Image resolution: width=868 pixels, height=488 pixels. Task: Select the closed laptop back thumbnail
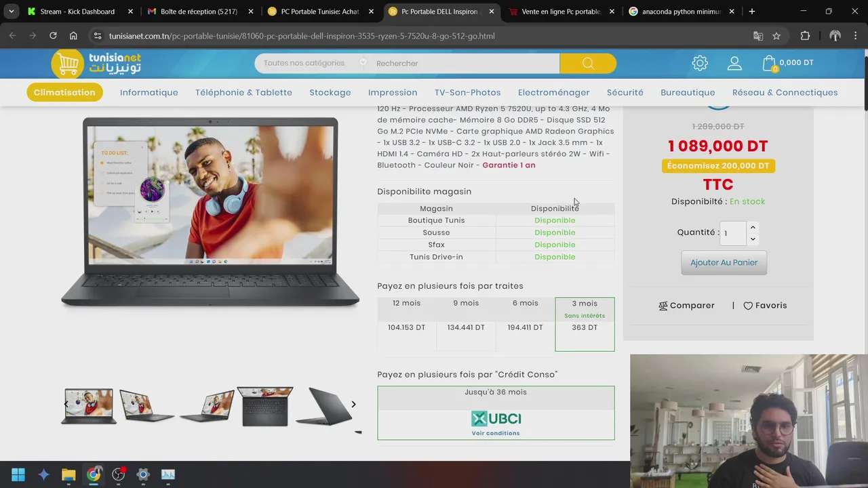coord(324,407)
